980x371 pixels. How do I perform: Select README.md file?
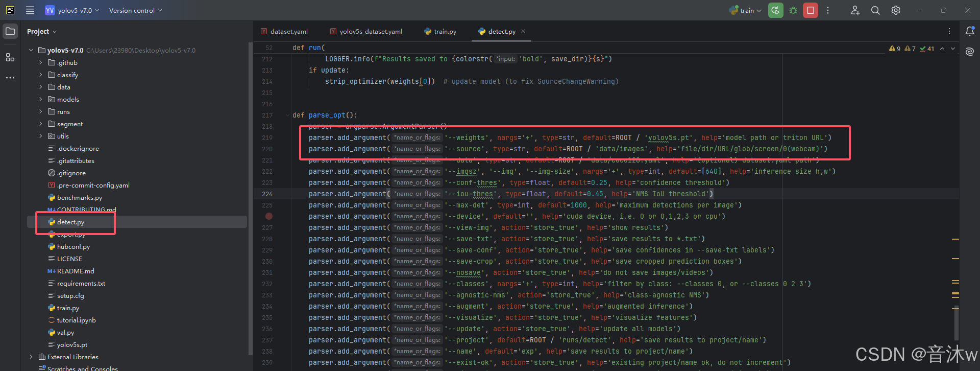[x=75, y=271]
